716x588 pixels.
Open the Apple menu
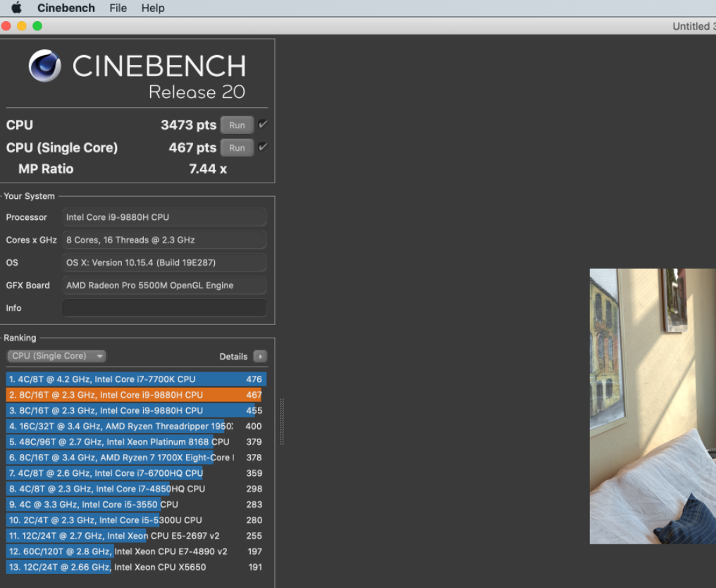pos(16,8)
